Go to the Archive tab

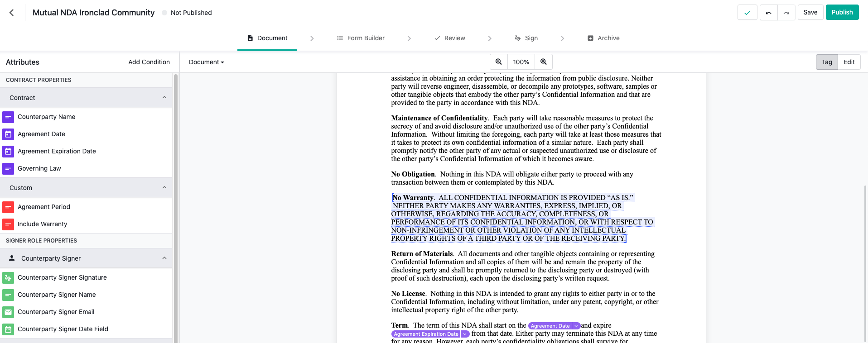(x=603, y=38)
